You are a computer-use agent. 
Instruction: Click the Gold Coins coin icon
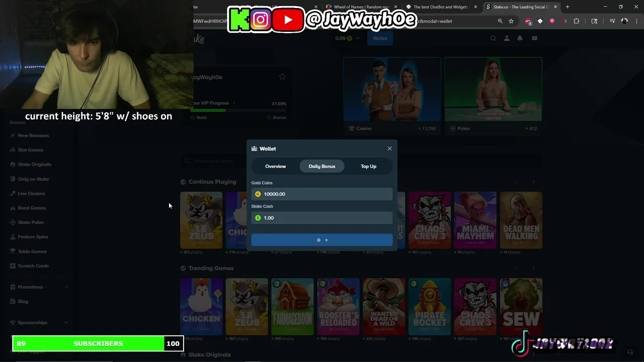click(x=258, y=194)
